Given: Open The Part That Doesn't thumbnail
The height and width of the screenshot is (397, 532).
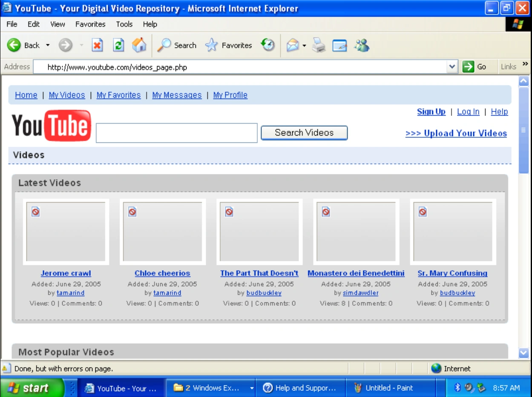Looking at the screenshot, I should click(259, 232).
